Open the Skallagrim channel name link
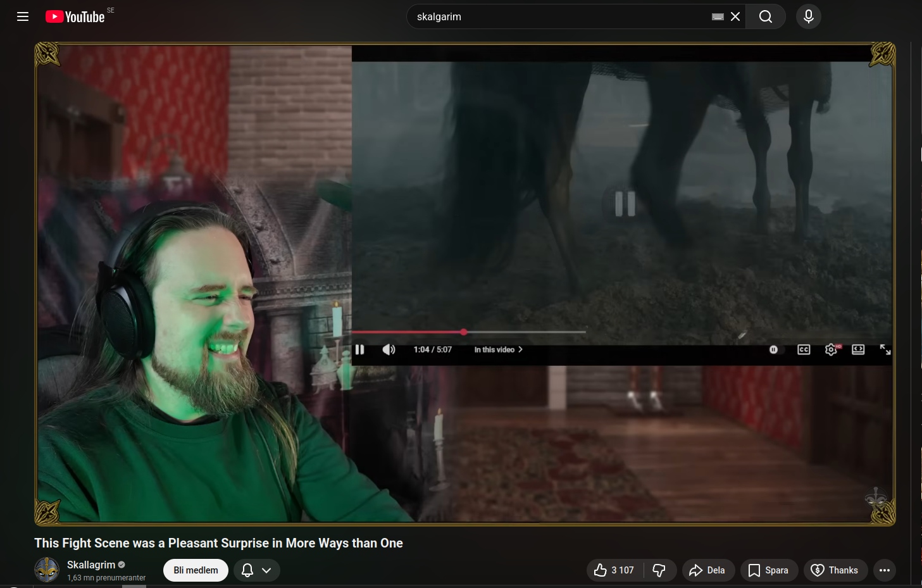 click(91, 565)
